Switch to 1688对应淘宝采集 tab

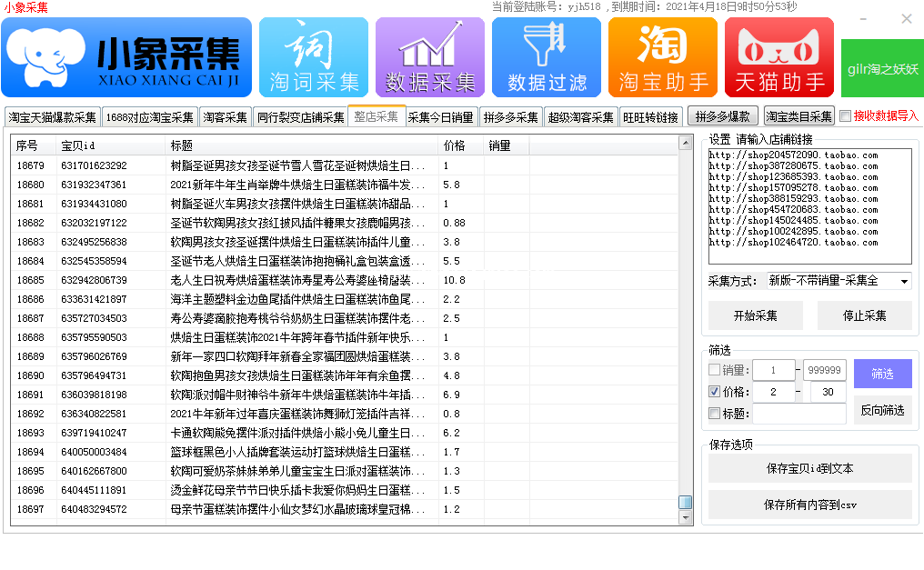[x=150, y=117]
